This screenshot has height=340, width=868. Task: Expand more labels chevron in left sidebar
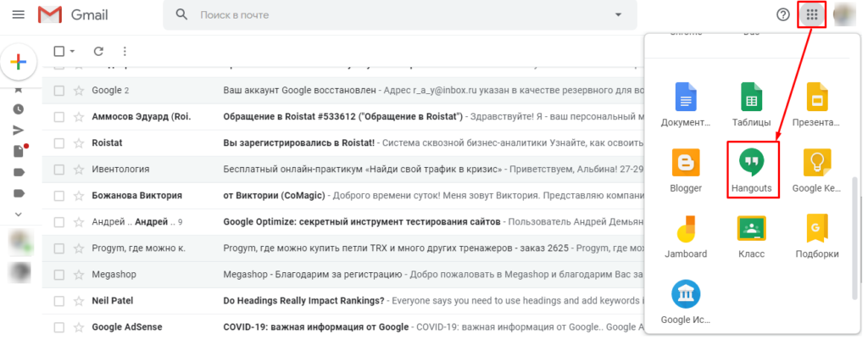(18, 215)
